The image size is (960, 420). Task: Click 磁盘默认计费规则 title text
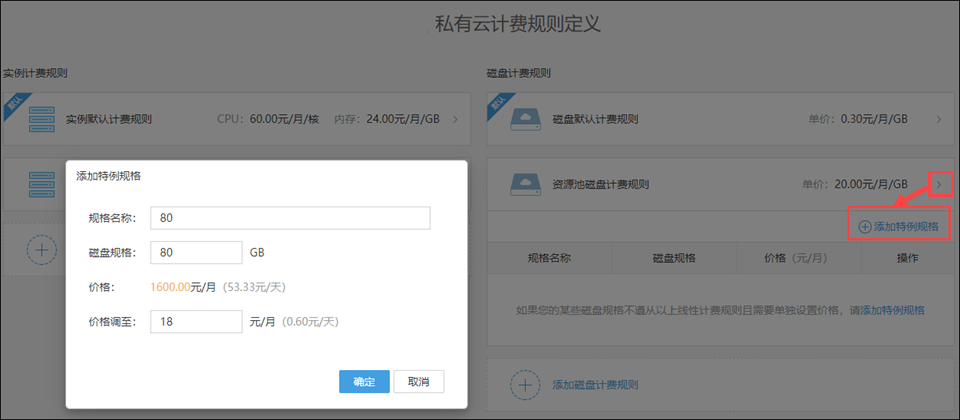pyautogui.click(x=595, y=119)
